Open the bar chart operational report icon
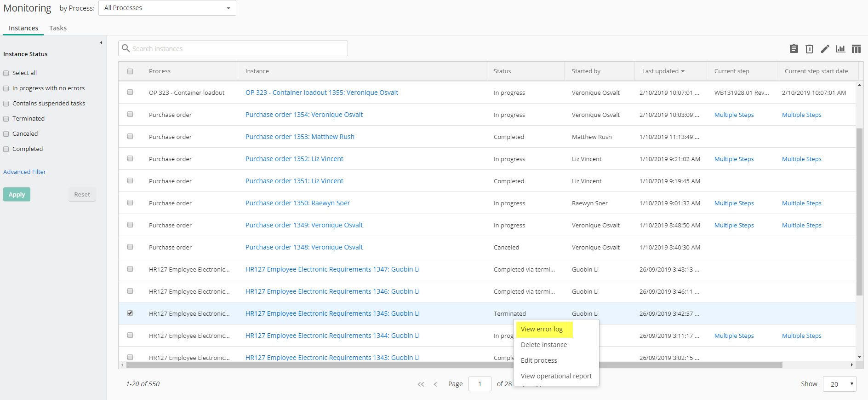This screenshot has width=868, height=400. 840,49
